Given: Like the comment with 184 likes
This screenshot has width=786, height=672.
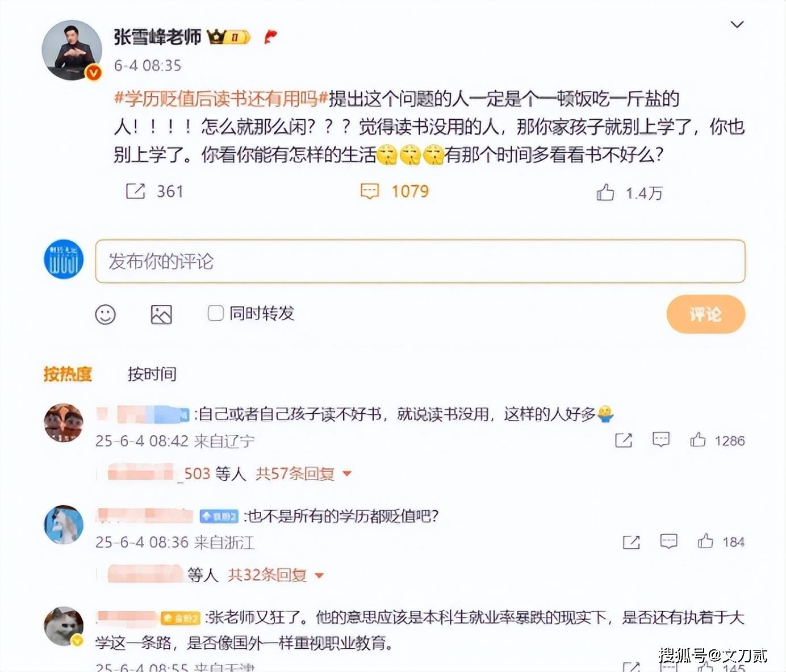Looking at the screenshot, I should (x=705, y=541).
